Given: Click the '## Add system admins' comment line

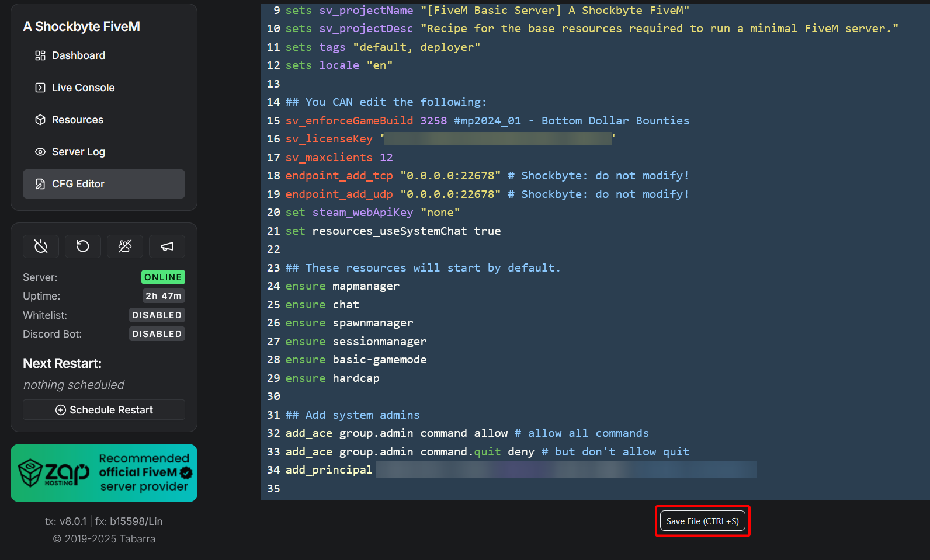Looking at the screenshot, I should coord(352,415).
